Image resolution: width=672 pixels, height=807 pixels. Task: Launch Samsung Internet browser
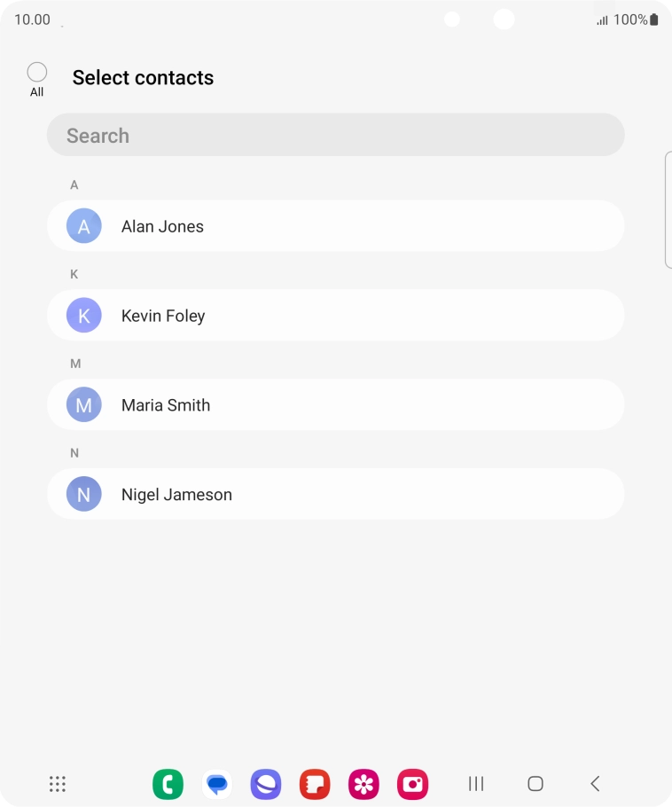[266, 784]
